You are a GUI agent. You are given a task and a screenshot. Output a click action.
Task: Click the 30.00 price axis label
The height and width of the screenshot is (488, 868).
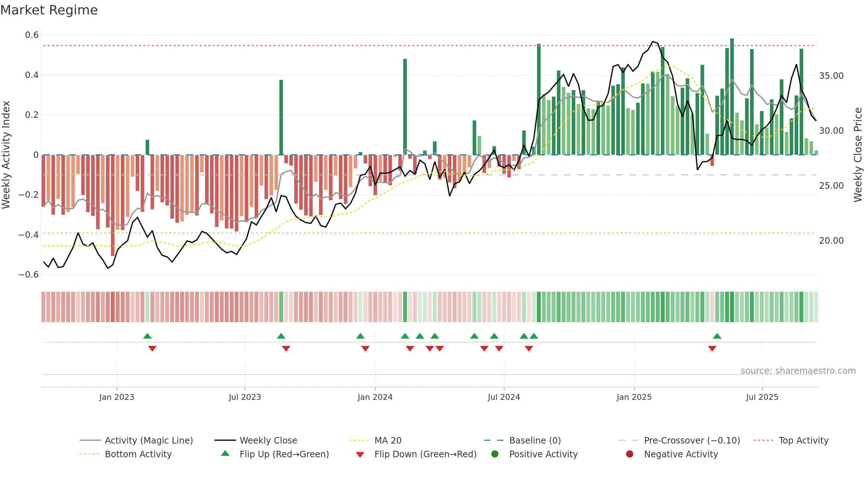[831, 131]
